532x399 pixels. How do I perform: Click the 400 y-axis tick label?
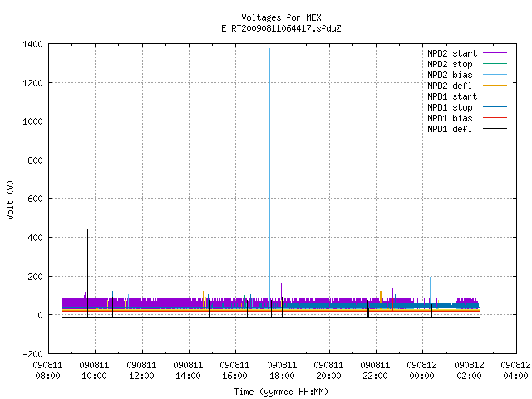[x=35, y=239]
